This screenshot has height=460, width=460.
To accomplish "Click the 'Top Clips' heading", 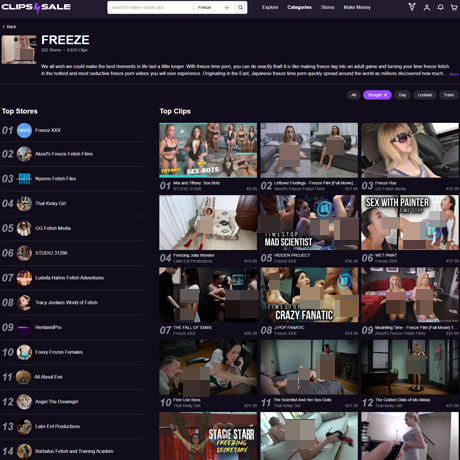I will [175, 111].
